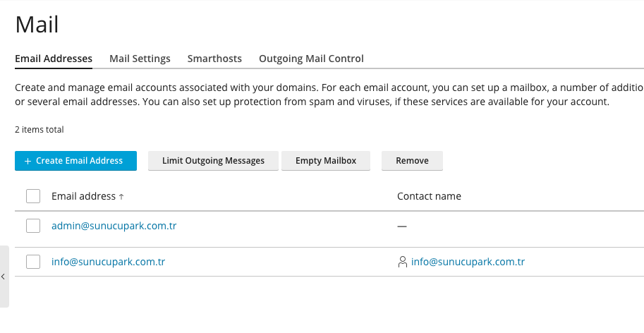Open the info@sunucupark.com.tr email address link

pos(108,262)
